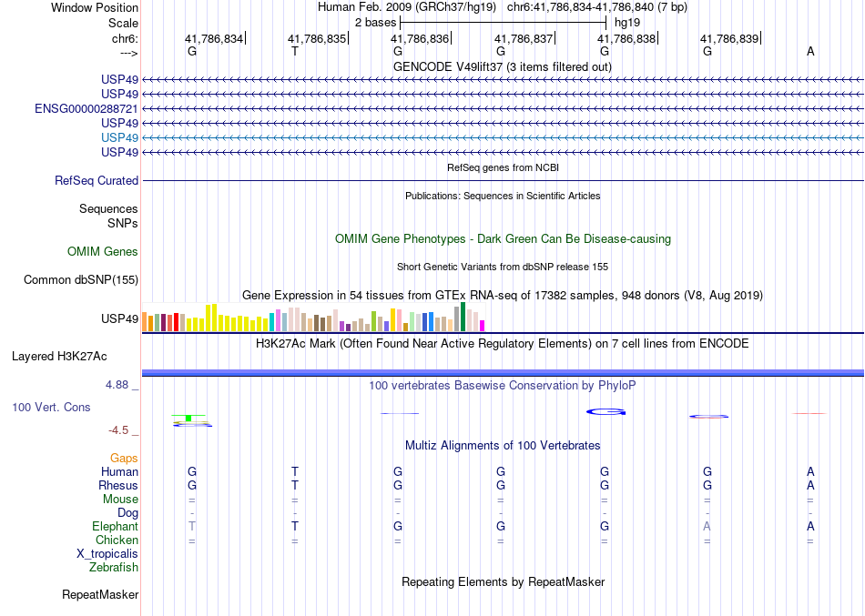Viewport: 865px width, 616px height.
Task: Click the RepeatMasker track label
Action: point(100,594)
